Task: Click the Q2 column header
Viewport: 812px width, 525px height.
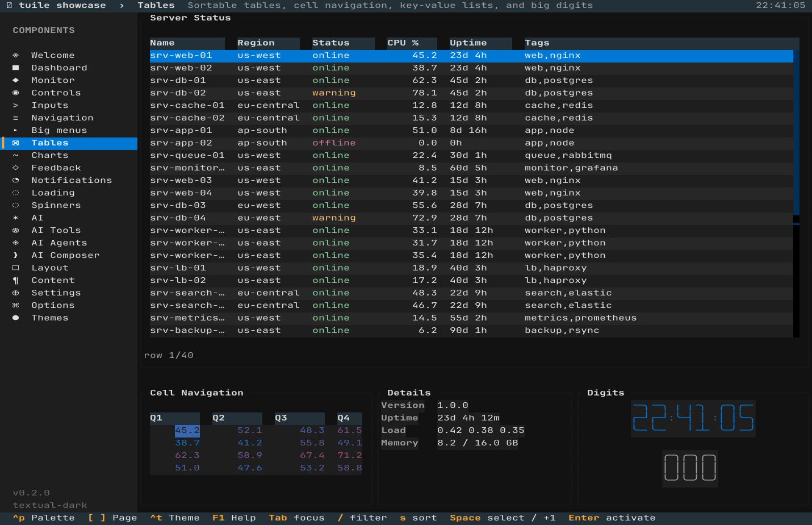Action: (x=237, y=418)
